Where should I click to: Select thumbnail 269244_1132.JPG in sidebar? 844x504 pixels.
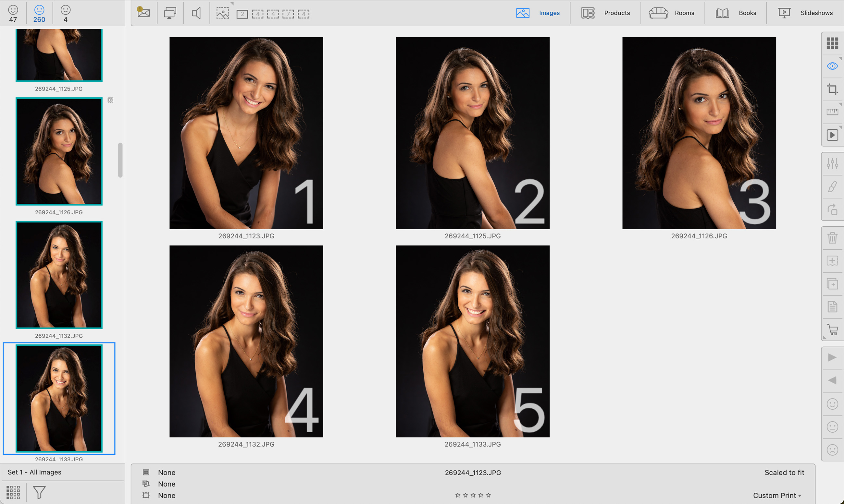click(59, 275)
